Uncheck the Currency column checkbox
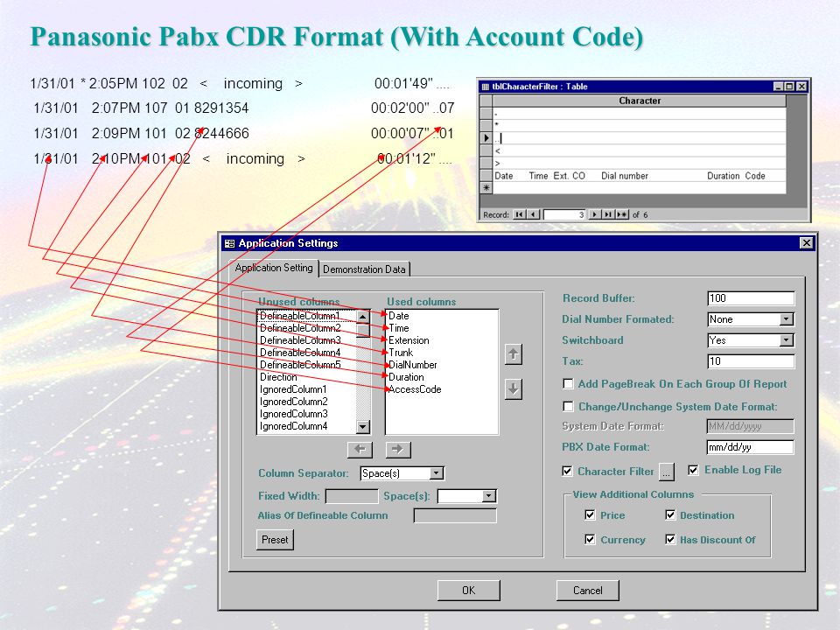 [590, 539]
